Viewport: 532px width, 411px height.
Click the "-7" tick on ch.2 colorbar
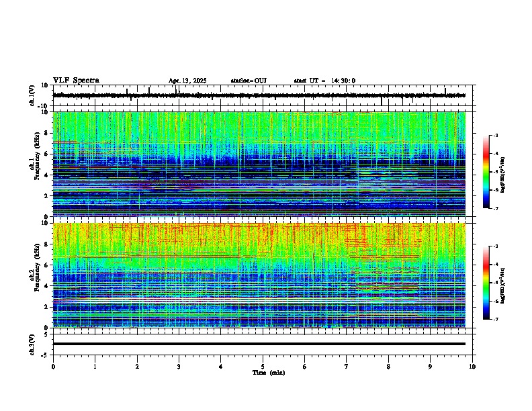coord(495,319)
